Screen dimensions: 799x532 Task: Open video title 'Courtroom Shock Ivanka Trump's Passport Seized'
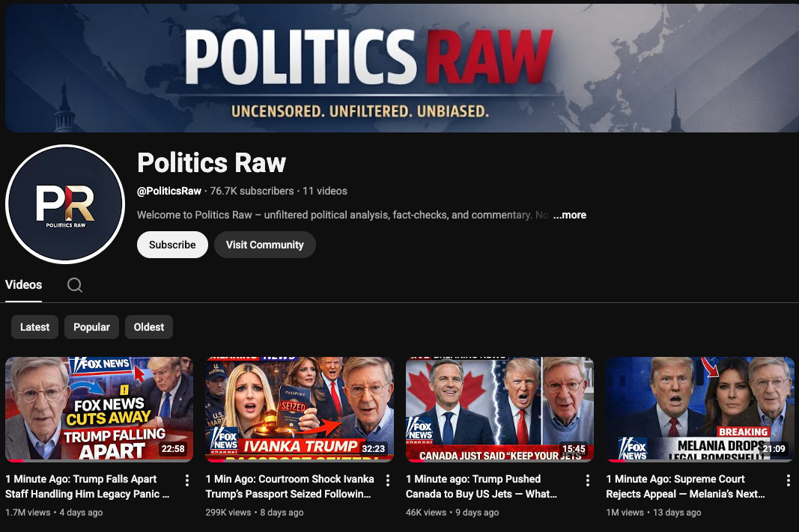[x=290, y=486]
